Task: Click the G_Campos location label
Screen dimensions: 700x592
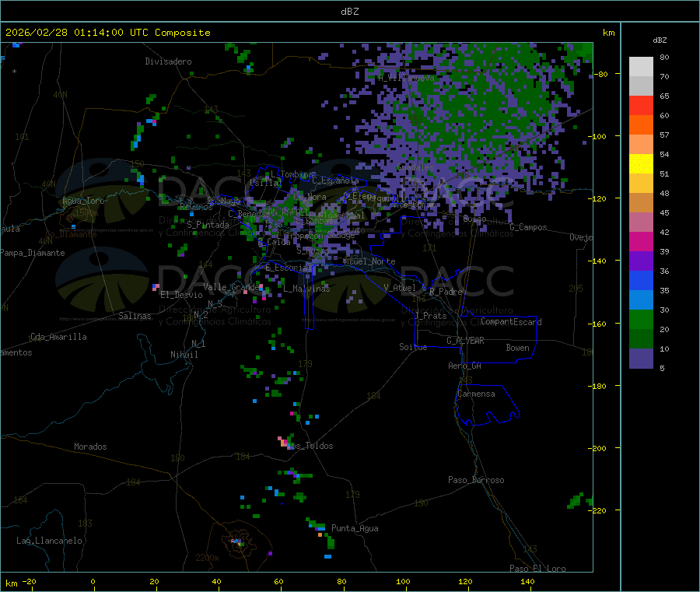Action: 528,227
